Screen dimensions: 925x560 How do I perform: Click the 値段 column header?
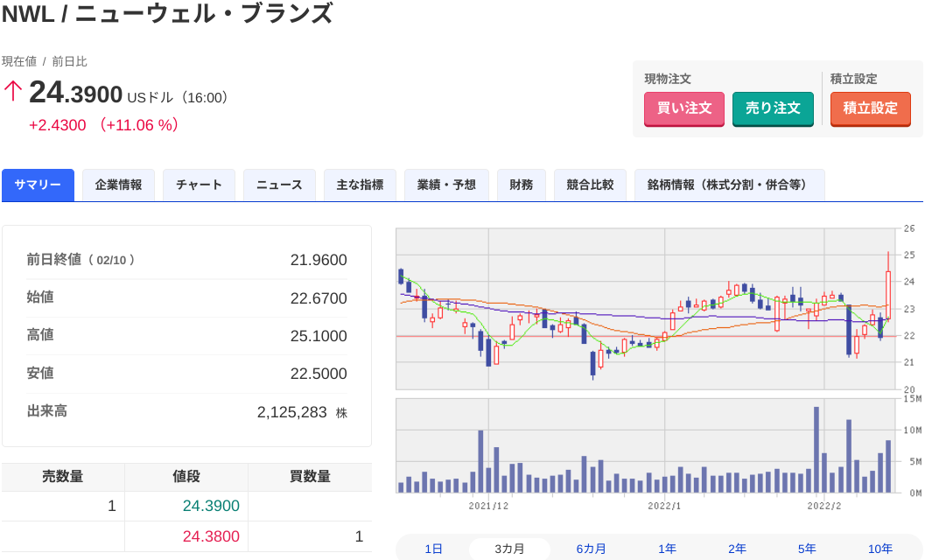(x=186, y=477)
